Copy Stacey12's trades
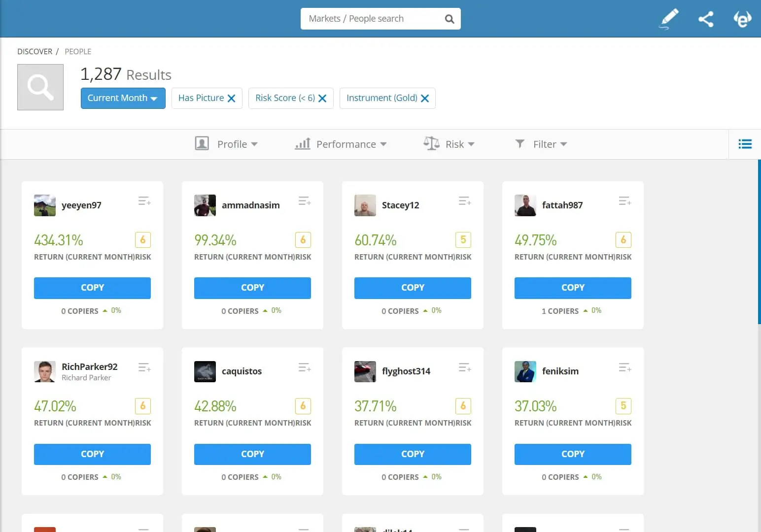The width and height of the screenshot is (761, 532). (x=413, y=288)
